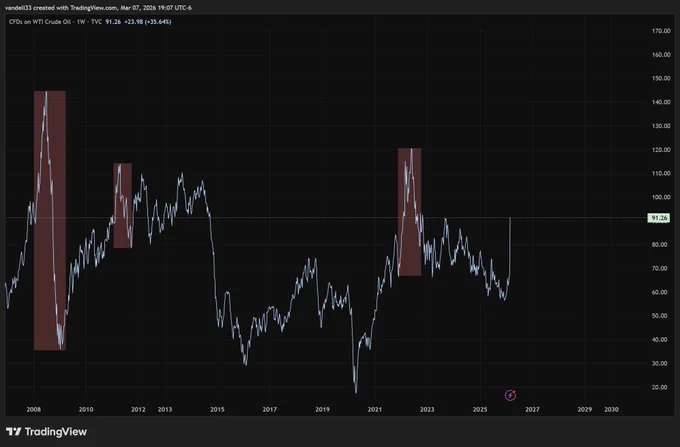The image size is (680, 447).
Task: Click the 91.26 current price label
Action: tap(658, 218)
